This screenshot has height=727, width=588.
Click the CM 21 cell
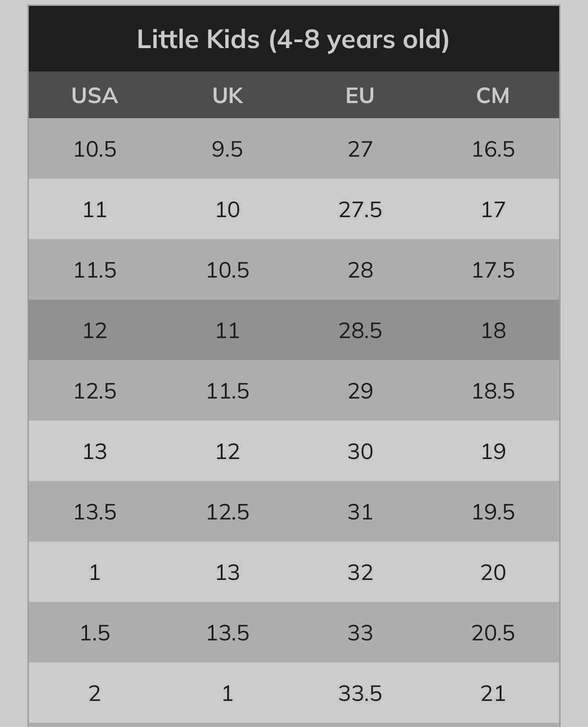point(493,694)
